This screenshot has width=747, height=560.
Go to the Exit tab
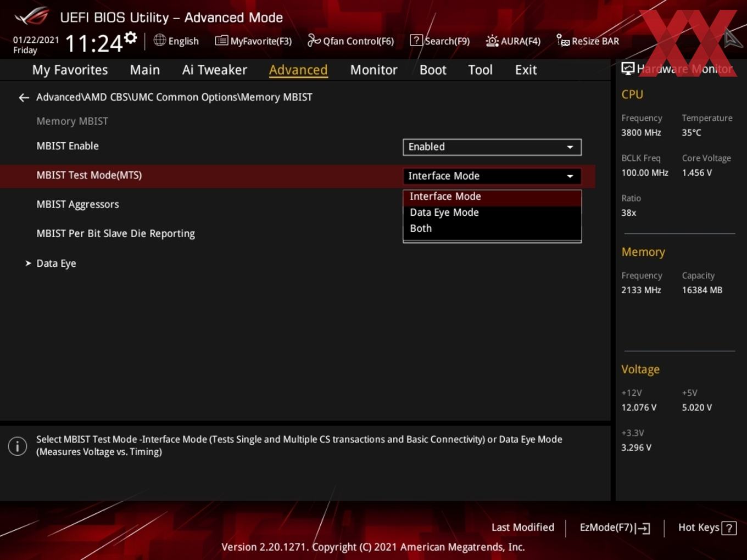pyautogui.click(x=526, y=70)
